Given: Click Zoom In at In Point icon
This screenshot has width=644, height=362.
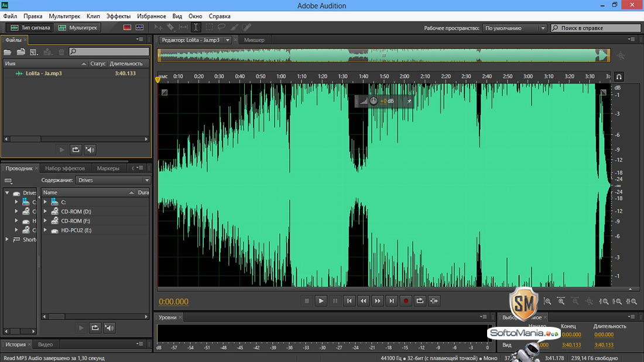Looking at the screenshot, I should [x=604, y=301].
